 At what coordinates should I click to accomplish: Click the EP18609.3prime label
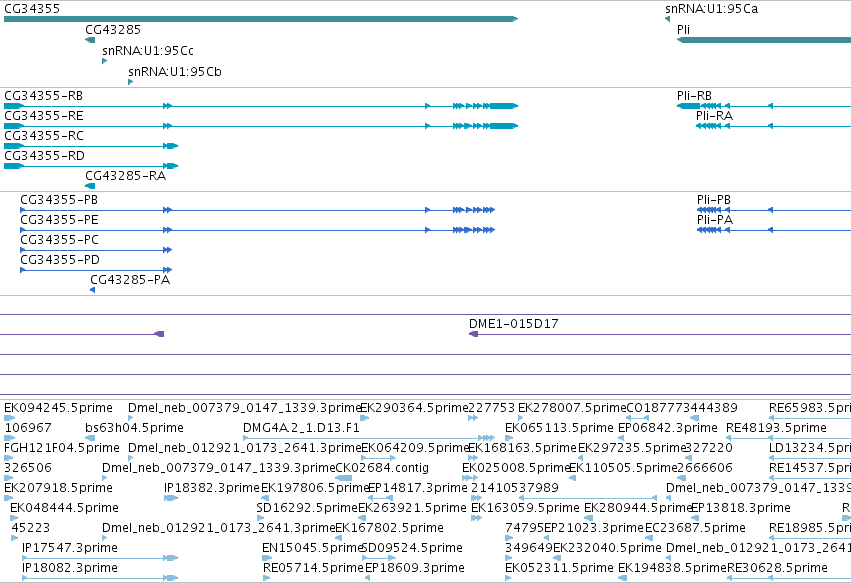415,568
